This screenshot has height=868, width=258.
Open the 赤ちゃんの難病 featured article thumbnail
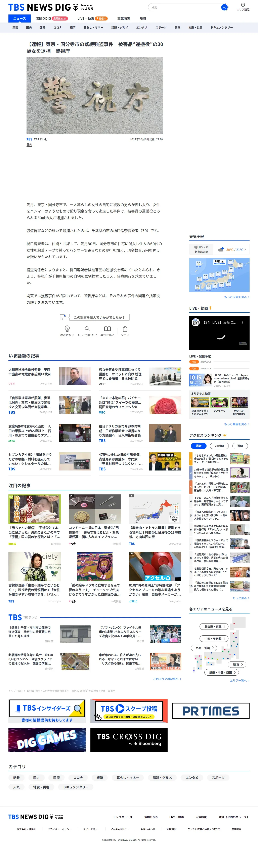pos(34,509)
